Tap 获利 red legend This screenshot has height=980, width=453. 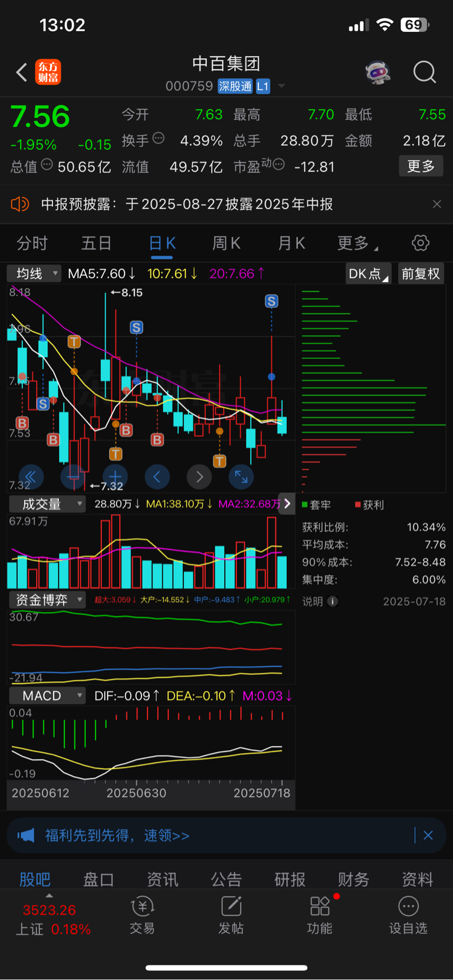coord(370,505)
